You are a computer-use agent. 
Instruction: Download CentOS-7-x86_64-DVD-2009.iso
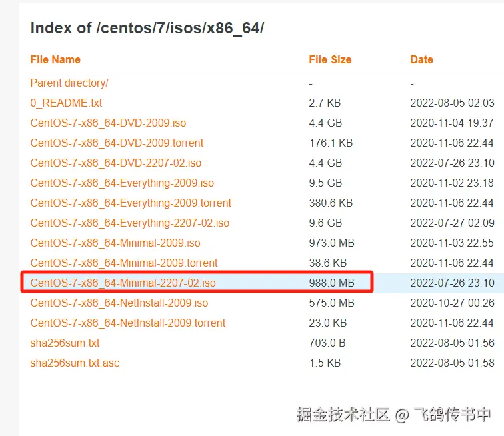[x=108, y=123]
